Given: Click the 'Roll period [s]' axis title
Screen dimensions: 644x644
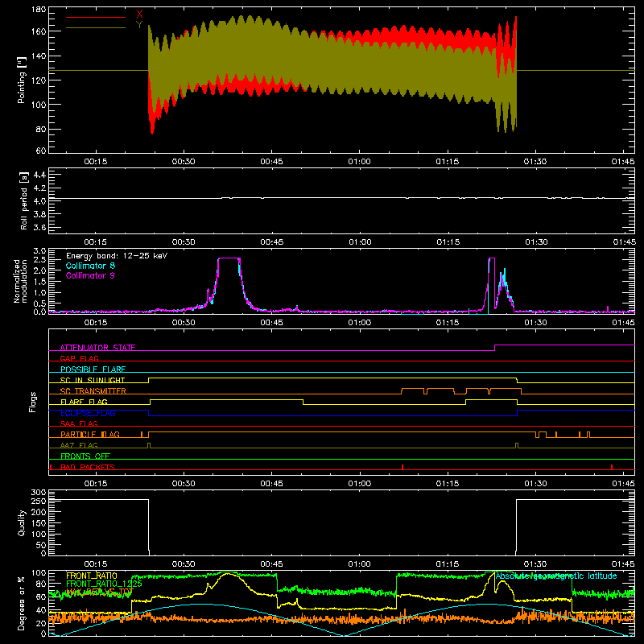Looking at the screenshot, I should click(24, 200).
